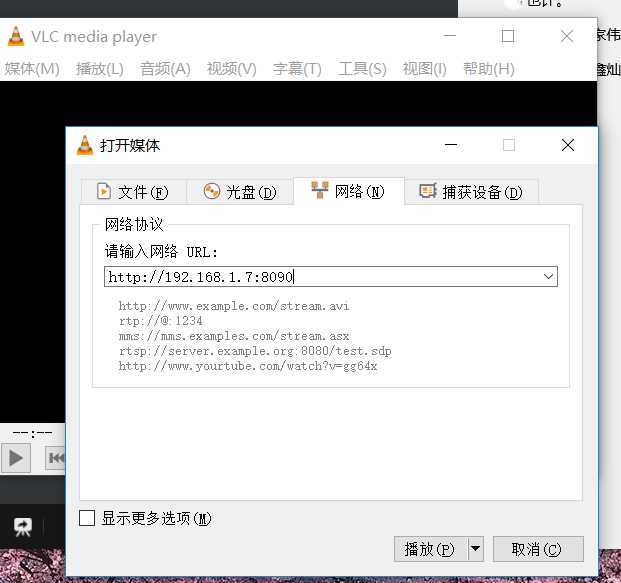Select the 网络(N) network tab
Image resolution: width=621 pixels, height=583 pixels.
[x=349, y=191]
